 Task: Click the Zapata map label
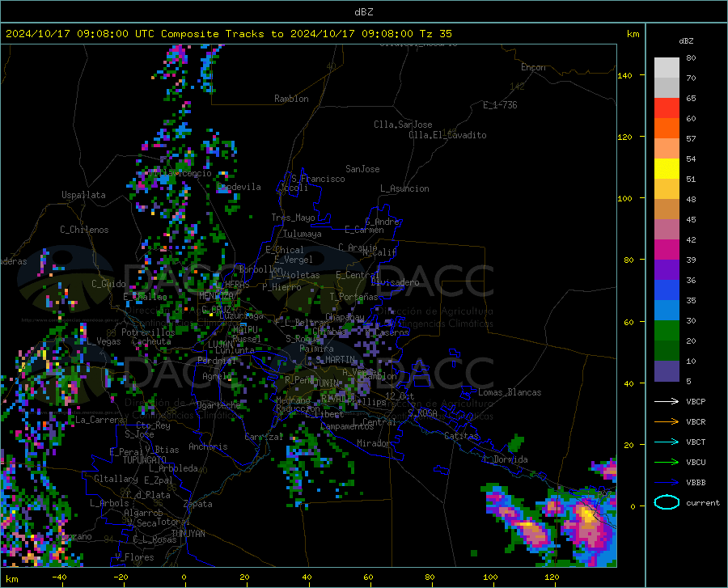pyautogui.click(x=198, y=504)
